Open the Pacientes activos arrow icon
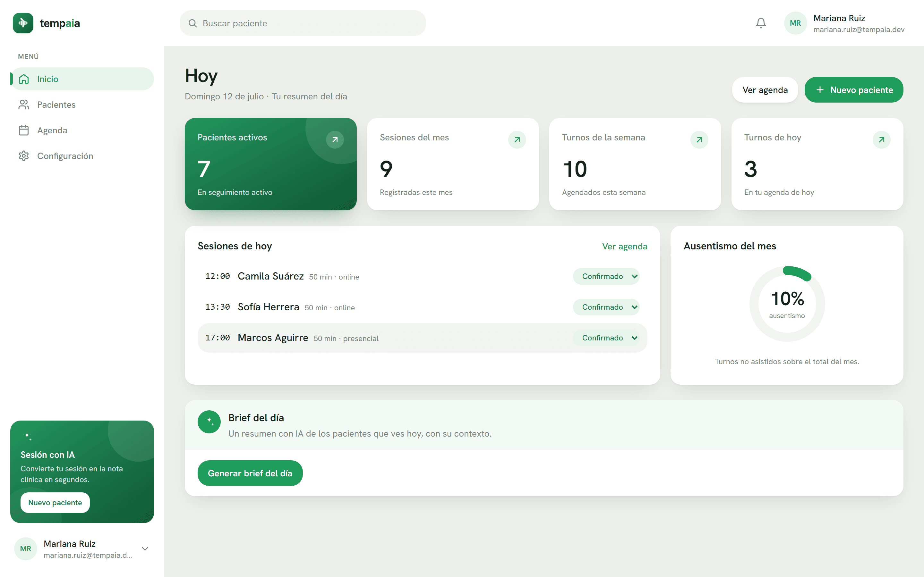 tap(335, 140)
